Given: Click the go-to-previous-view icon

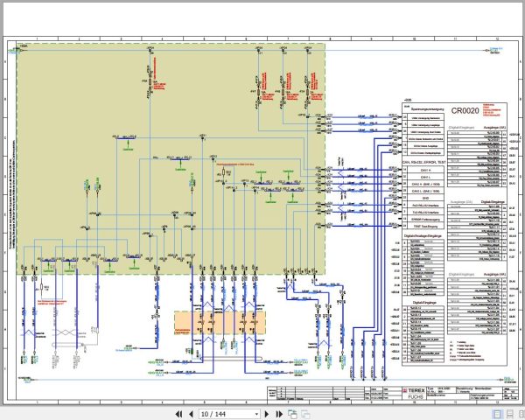Looking at the screenshot, I should tap(292, 414).
